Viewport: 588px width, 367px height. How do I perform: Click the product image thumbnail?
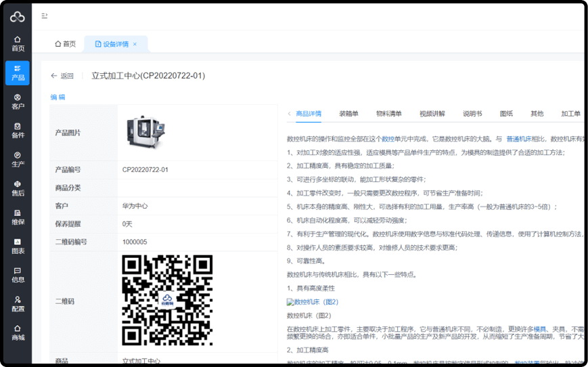[x=145, y=133]
